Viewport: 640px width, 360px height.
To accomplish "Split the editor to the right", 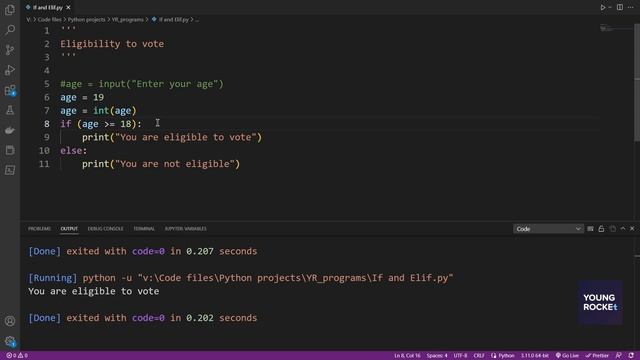I will 620,7.
